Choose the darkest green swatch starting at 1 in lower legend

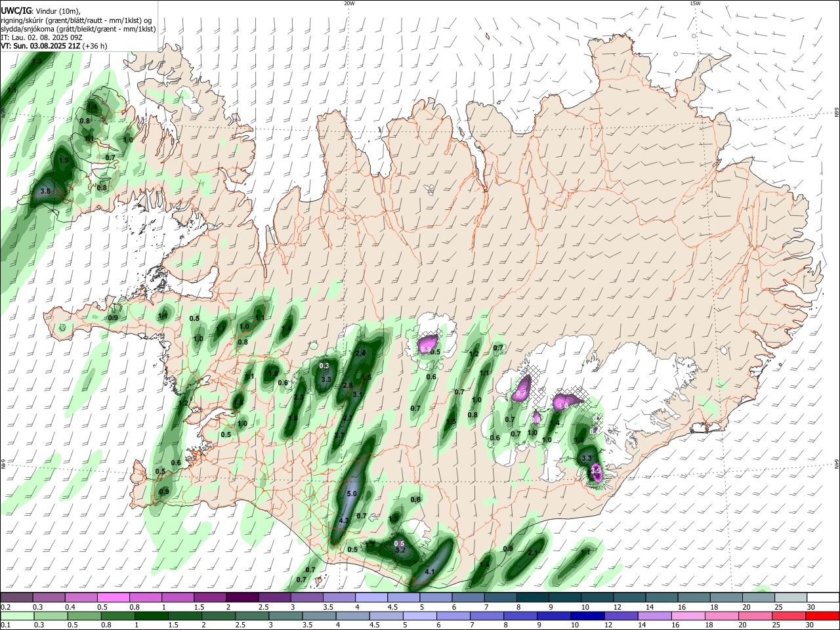151,616
